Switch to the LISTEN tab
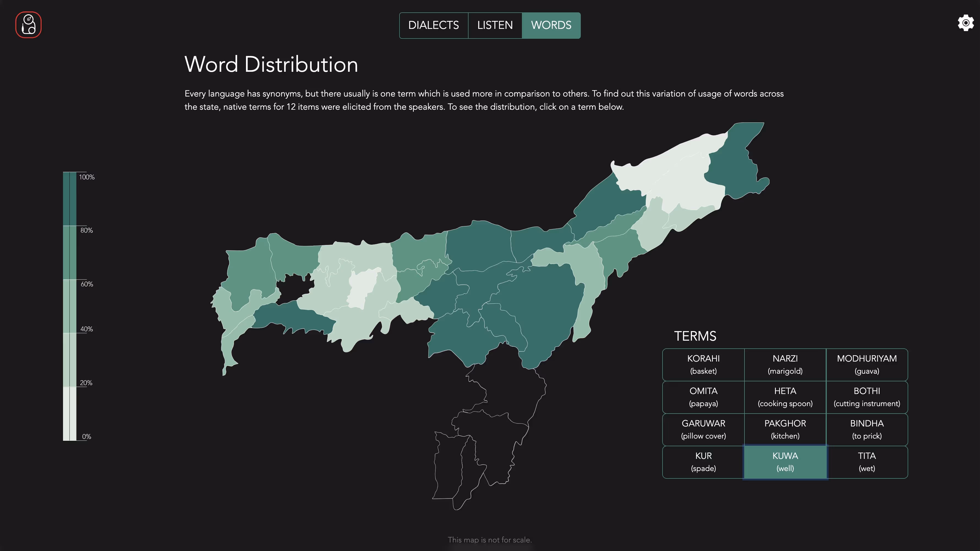Screen dimensions: 980x551 495,26
